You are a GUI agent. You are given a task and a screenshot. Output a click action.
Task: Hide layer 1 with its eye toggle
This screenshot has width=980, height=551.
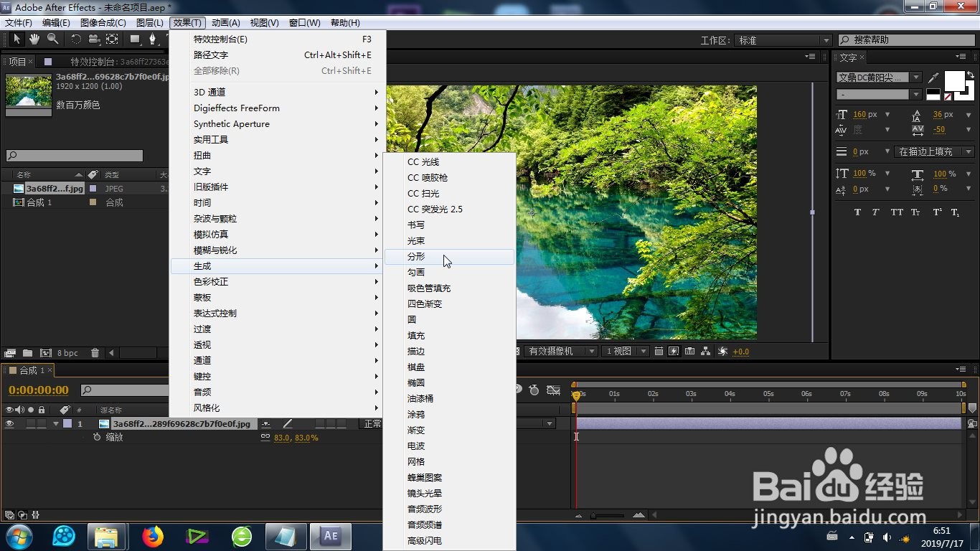(10, 424)
